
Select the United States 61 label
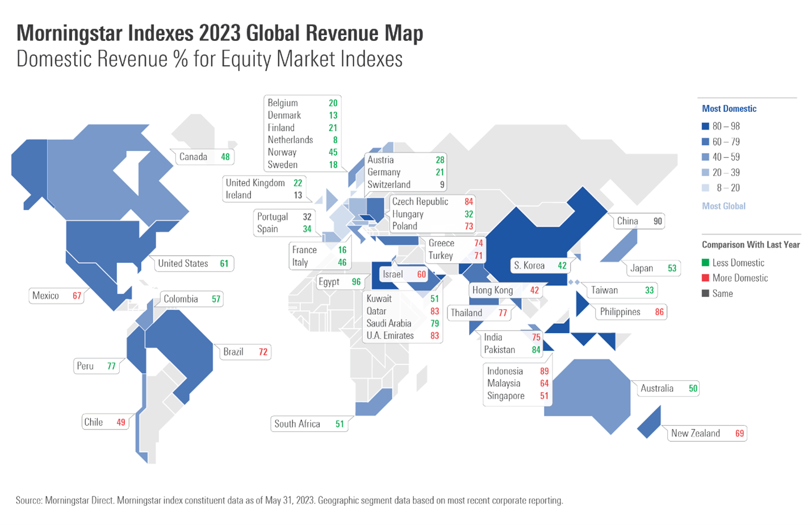tap(192, 264)
